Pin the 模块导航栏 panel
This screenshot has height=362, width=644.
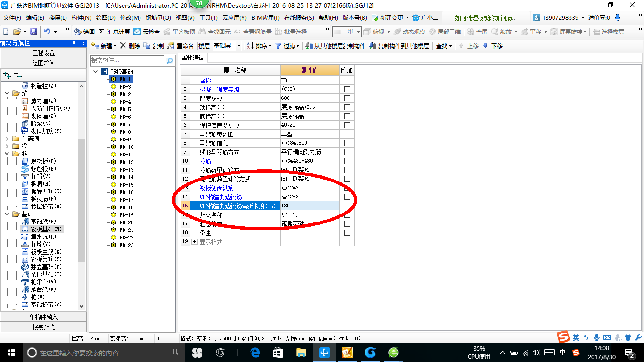[74, 43]
